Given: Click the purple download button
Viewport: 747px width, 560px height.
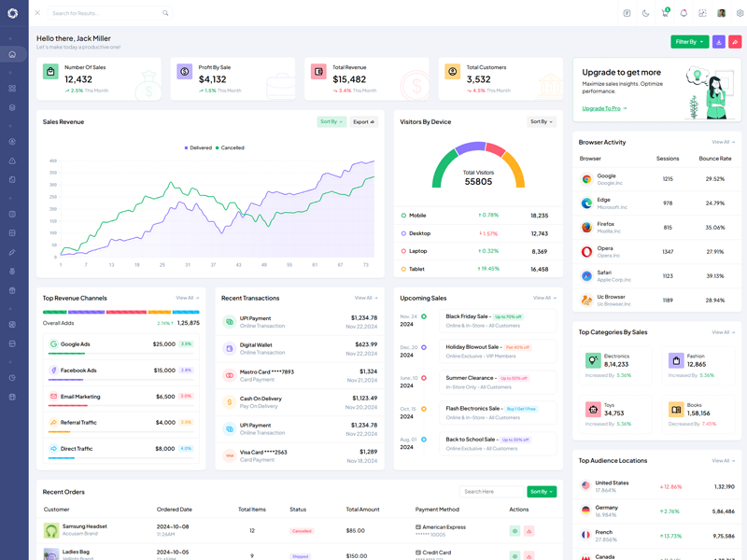Looking at the screenshot, I should (x=719, y=42).
